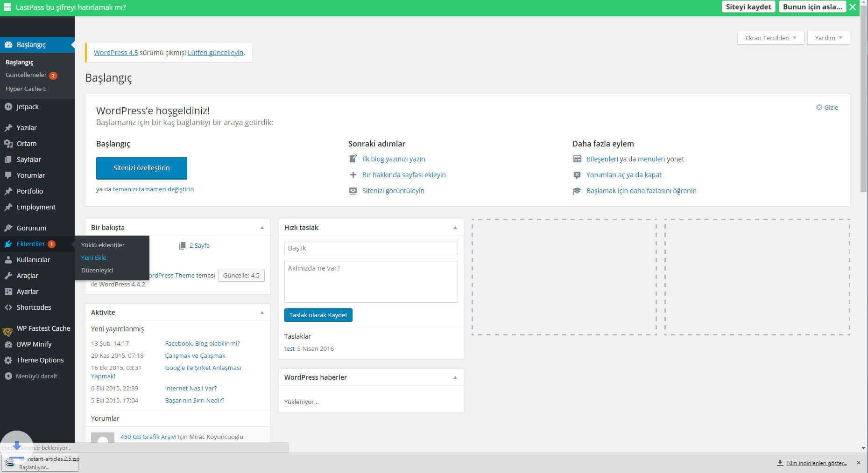Screen dimensions: 868x473
Task: Open post Facebook, Blog olabilir mi?
Action: point(202,343)
